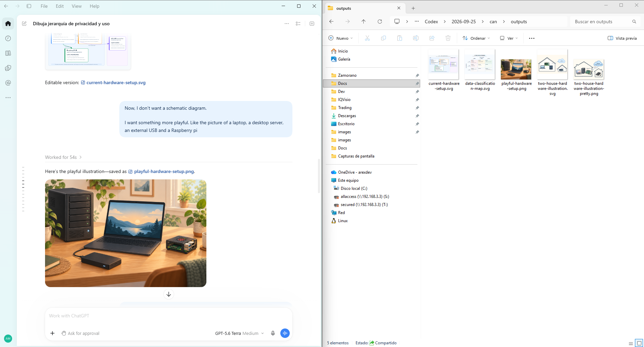The image size is (644, 347).
Task: Open the task list icon in chat header
Action: point(298,24)
